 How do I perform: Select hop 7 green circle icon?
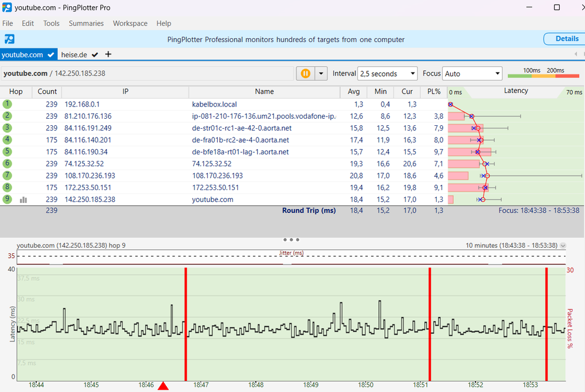[7, 176]
